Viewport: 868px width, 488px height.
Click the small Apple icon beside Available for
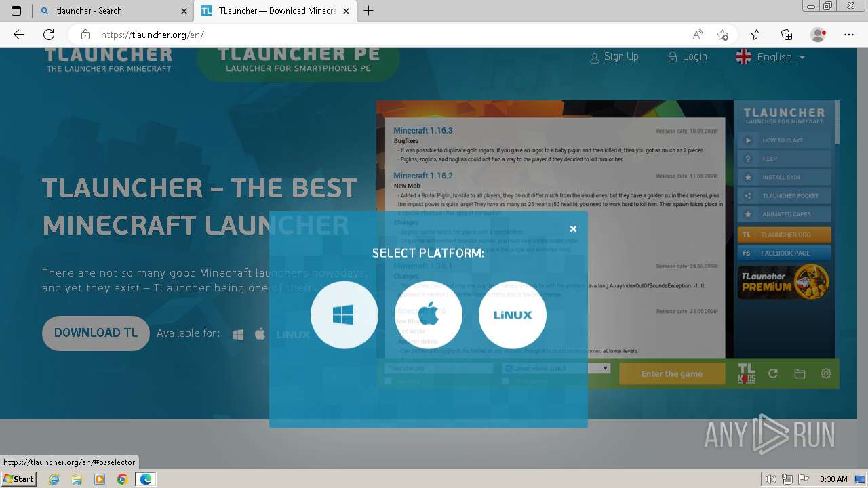click(260, 334)
